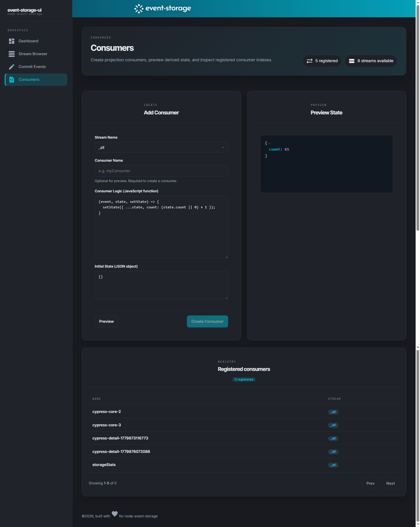Open Dashboard in the sidebar
The width and height of the screenshot is (420, 527).
[x=36, y=41]
